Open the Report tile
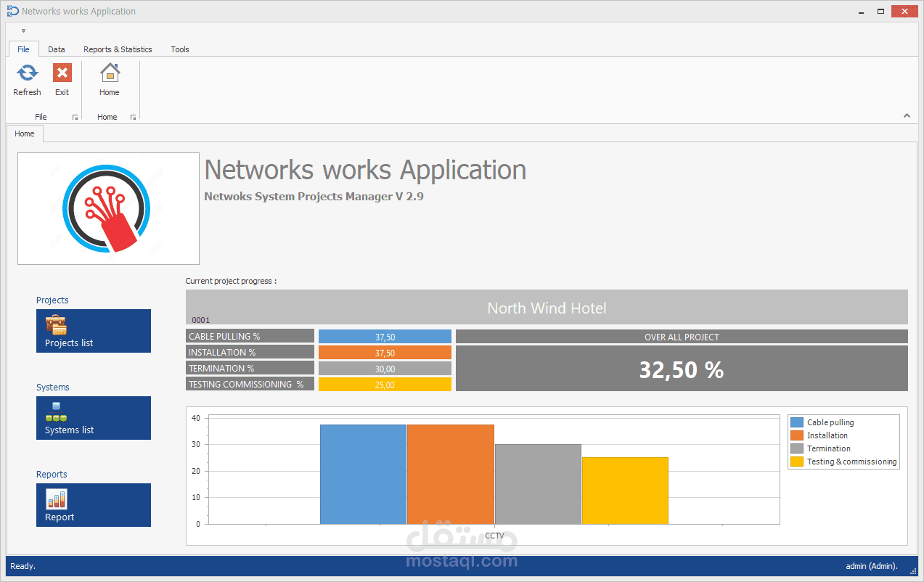Image resolution: width=924 pixels, height=582 pixels. point(94,505)
